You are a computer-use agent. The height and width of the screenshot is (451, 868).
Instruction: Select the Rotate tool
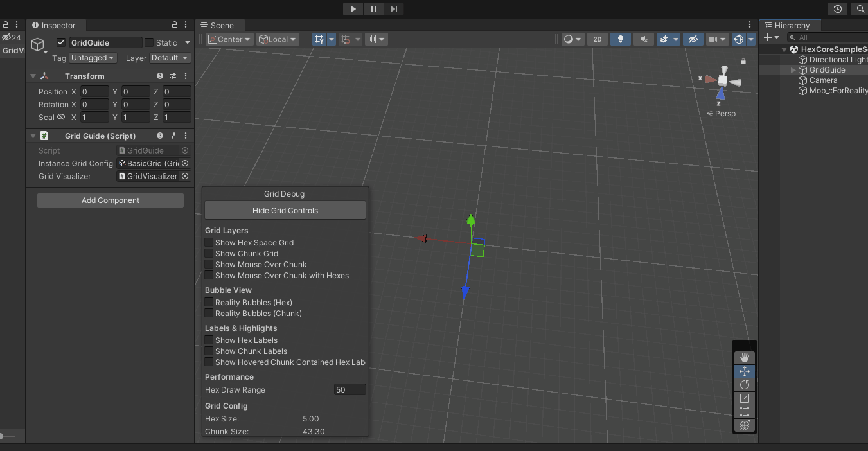745,385
